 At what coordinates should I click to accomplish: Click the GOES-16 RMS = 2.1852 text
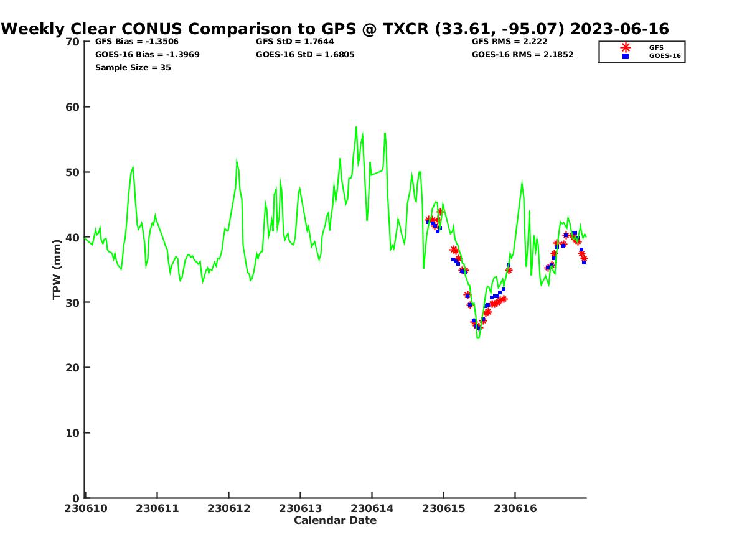pyautogui.click(x=522, y=54)
